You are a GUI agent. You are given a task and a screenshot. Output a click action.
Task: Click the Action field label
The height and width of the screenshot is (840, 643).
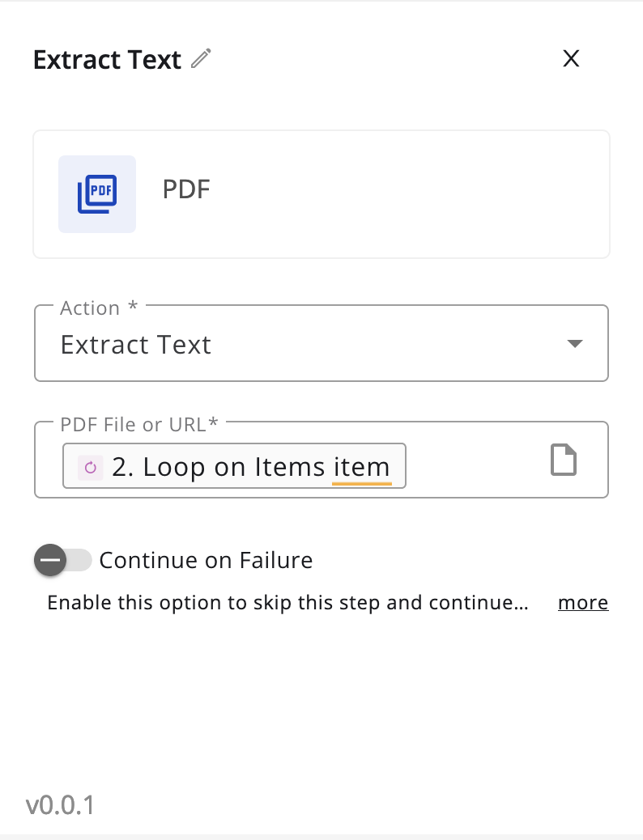click(x=100, y=308)
